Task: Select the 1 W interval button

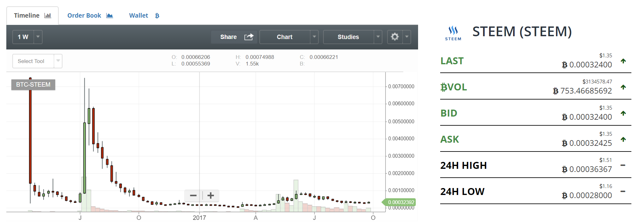Action: [23, 37]
